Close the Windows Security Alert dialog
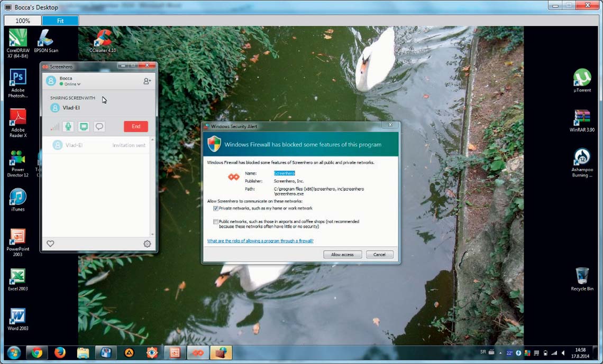 click(390, 125)
